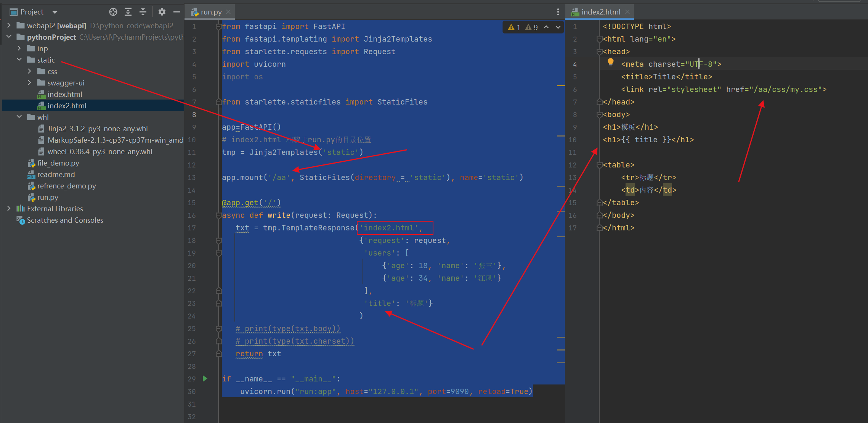Hide the Project tool window
The image size is (868, 423).
tap(176, 12)
